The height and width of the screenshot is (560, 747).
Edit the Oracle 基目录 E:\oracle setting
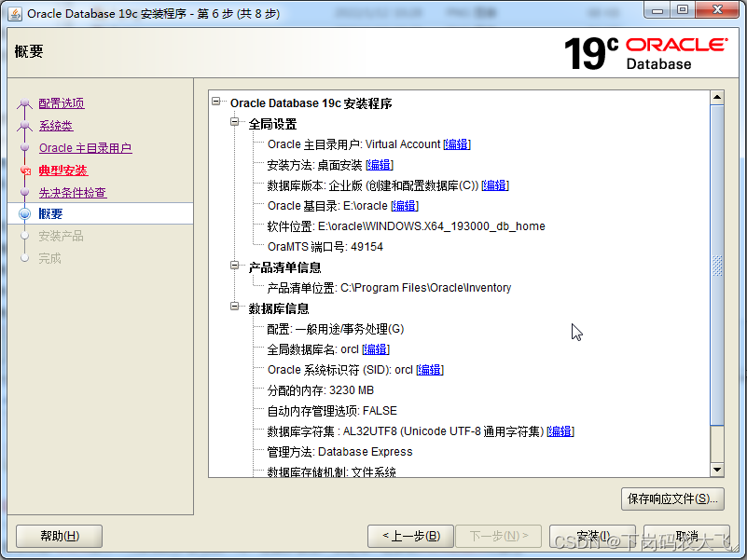click(x=405, y=206)
